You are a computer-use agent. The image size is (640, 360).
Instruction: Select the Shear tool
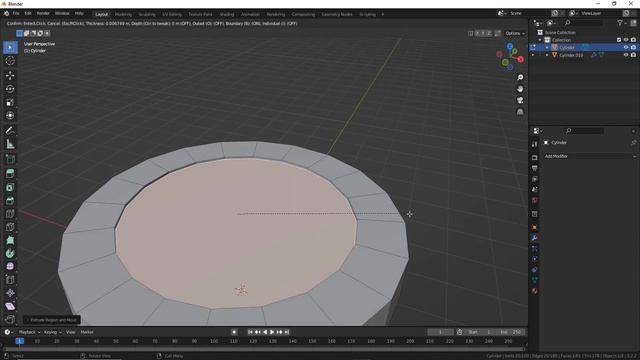coord(10,306)
